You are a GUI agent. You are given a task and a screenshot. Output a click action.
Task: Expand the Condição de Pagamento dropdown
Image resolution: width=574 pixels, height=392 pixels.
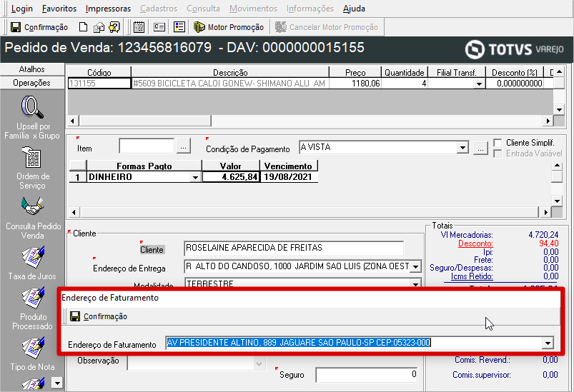[x=462, y=148]
